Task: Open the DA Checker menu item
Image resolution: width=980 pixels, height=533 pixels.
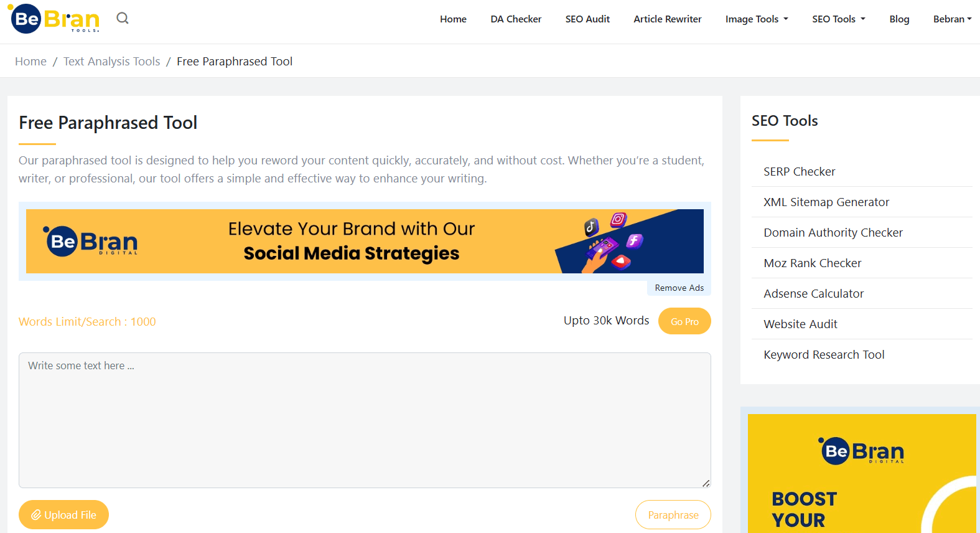Action: click(516, 19)
